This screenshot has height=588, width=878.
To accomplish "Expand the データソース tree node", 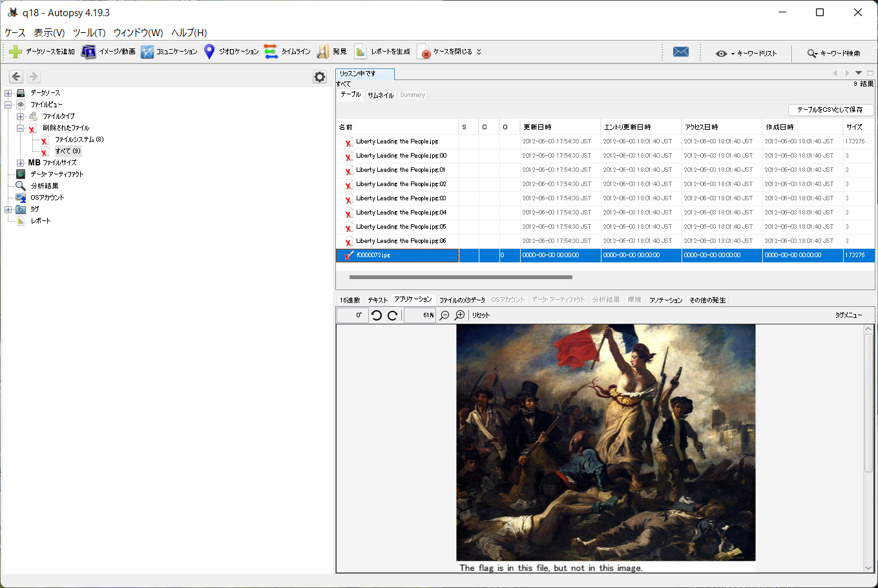I will pyautogui.click(x=8, y=93).
